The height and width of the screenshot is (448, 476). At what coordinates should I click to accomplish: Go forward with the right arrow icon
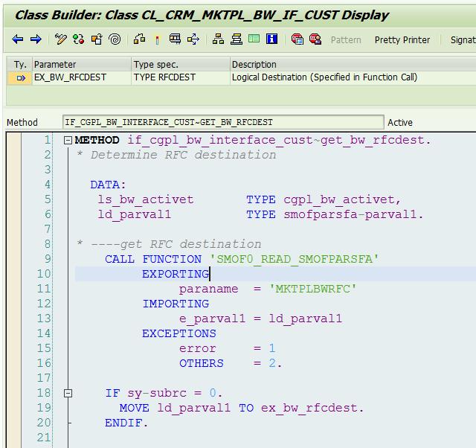point(36,39)
